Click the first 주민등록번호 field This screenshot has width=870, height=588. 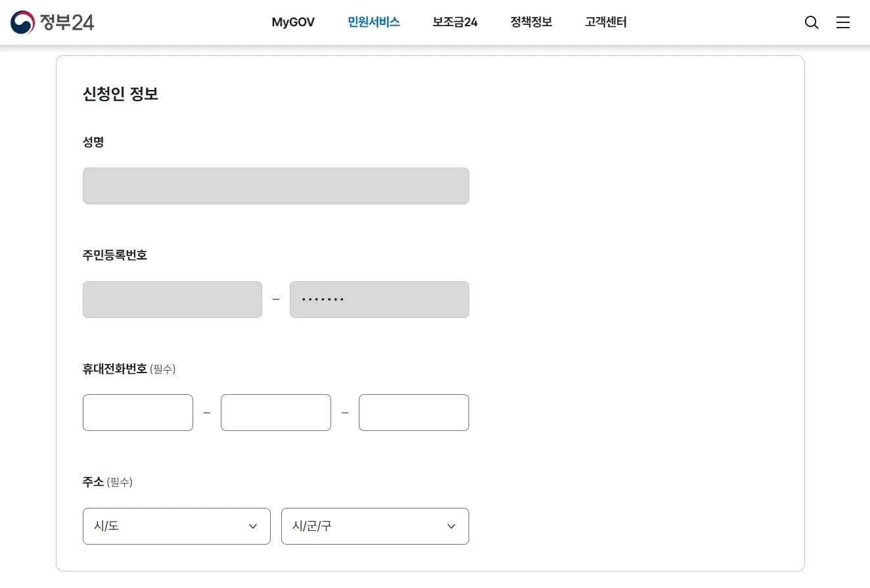(172, 299)
